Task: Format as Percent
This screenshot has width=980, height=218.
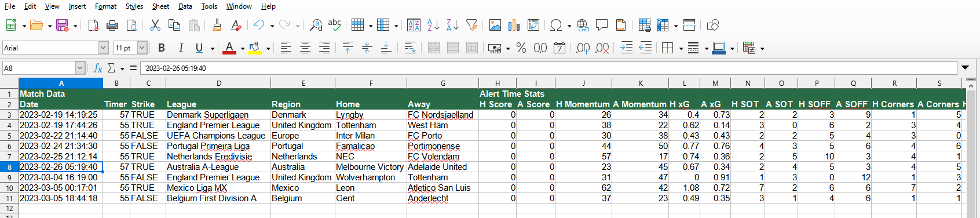Action: click(521, 48)
